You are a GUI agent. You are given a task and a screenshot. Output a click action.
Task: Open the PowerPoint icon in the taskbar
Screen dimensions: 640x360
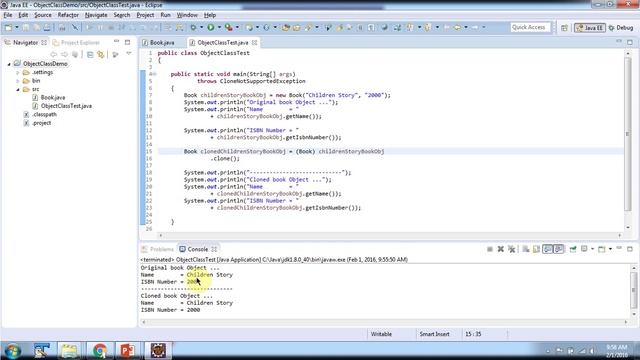click(x=127, y=350)
